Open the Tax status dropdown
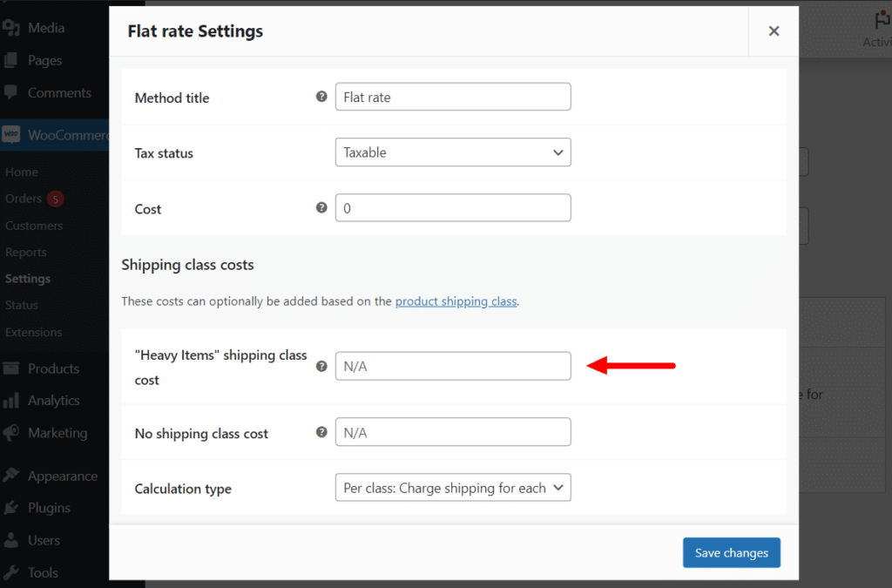The image size is (892, 588). click(452, 152)
